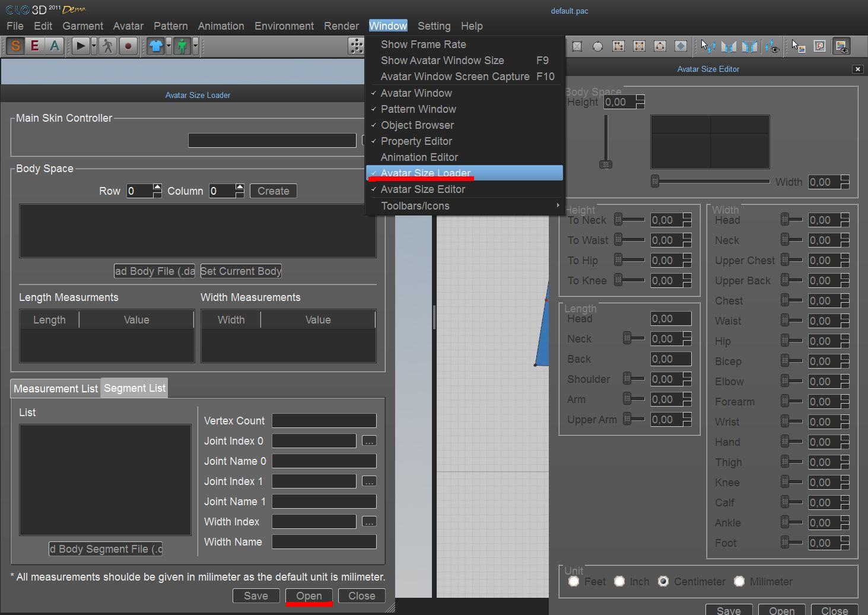868x615 pixels.
Task: Select the Inch unit radio button
Action: point(619,581)
